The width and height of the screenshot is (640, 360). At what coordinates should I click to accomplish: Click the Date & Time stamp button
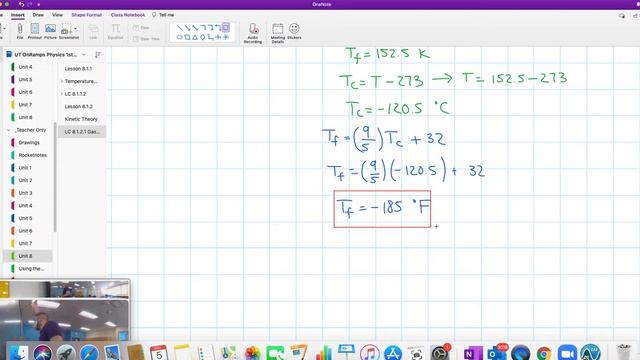[146, 39]
